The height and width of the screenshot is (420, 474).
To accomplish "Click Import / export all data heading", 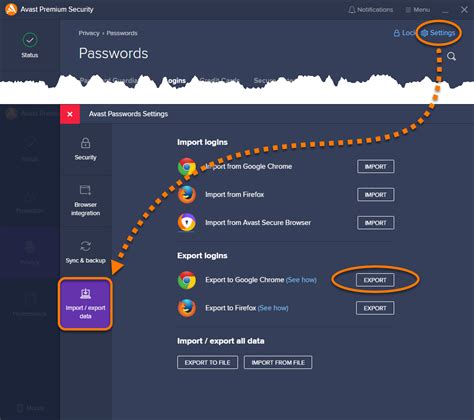I will [x=221, y=341].
